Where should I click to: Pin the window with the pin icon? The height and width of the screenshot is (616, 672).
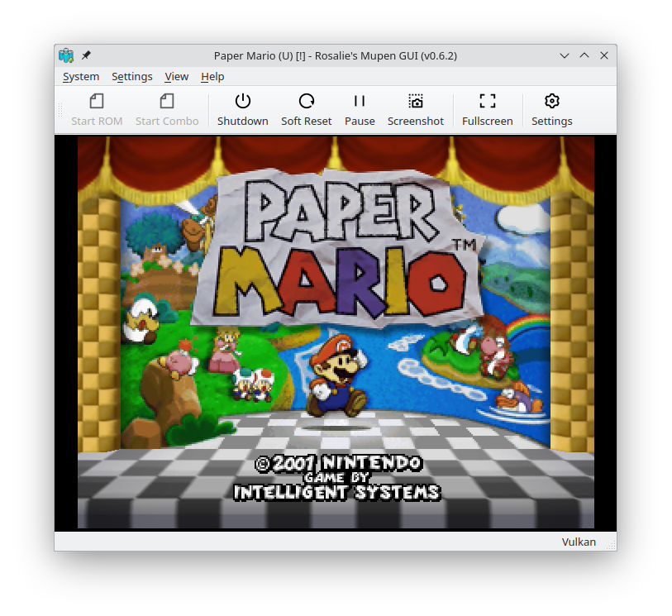[x=86, y=55]
